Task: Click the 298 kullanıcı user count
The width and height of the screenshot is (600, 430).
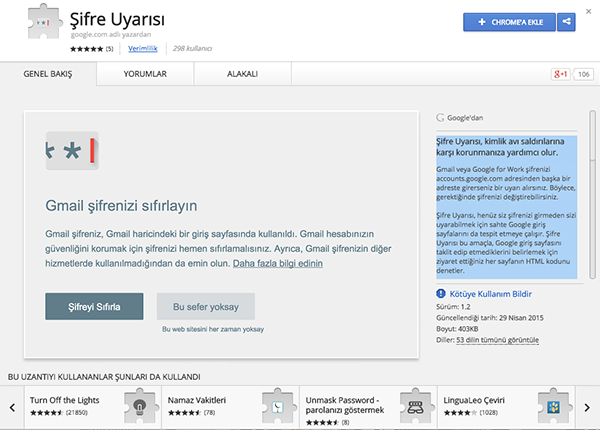Action: (192, 49)
